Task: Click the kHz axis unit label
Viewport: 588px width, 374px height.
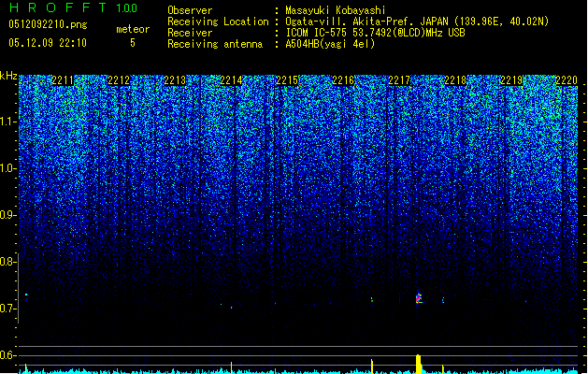Action: [x=8, y=76]
